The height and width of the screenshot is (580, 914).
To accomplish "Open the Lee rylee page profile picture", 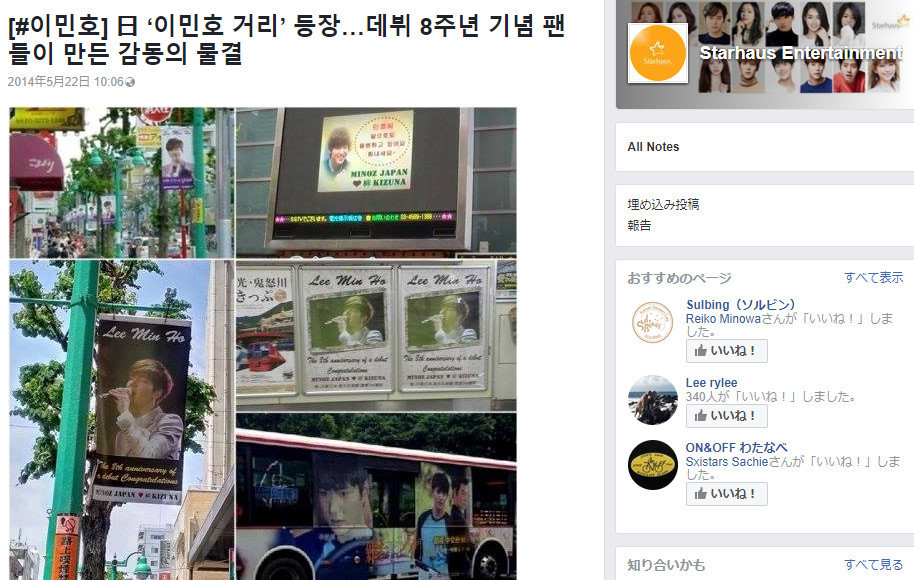I will [652, 400].
